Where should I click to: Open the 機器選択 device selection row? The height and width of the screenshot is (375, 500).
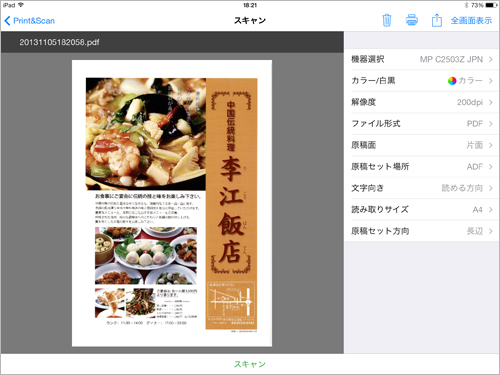point(422,59)
